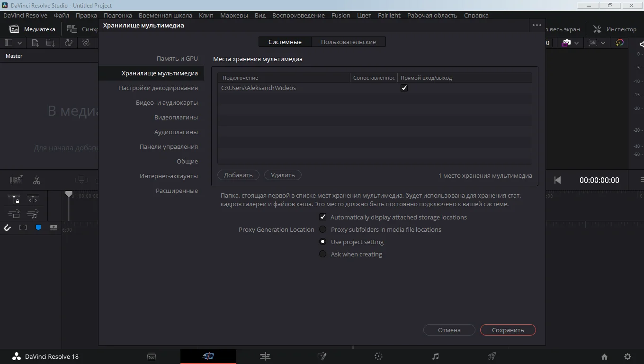Expand the safe area dropdown arrow
The height and width of the screenshot is (364, 644).
coord(603,43)
